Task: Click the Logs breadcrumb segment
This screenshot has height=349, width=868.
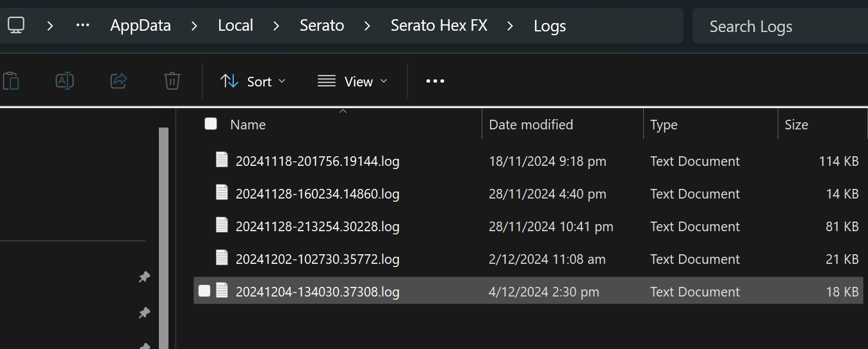Action: click(x=550, y=26)
